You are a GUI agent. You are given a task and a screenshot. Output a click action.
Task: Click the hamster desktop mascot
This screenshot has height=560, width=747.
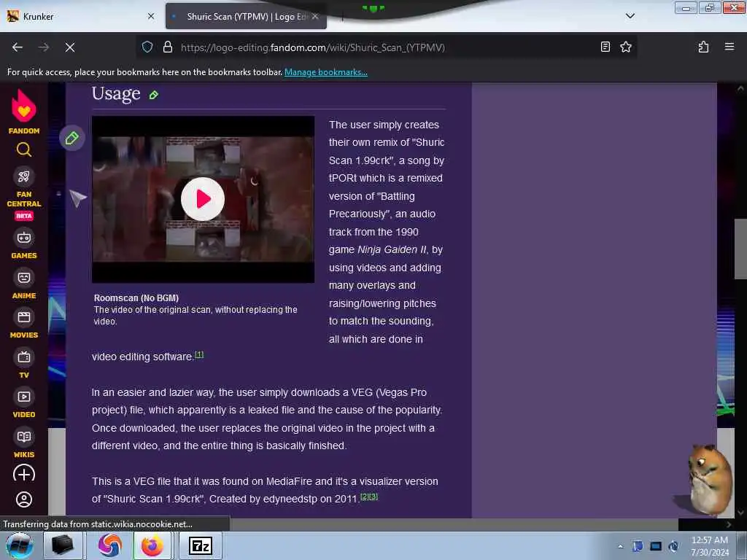tap(708, 478)
